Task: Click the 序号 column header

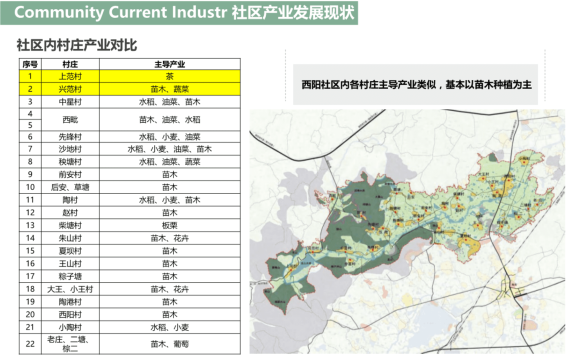Action: point(30,64)
